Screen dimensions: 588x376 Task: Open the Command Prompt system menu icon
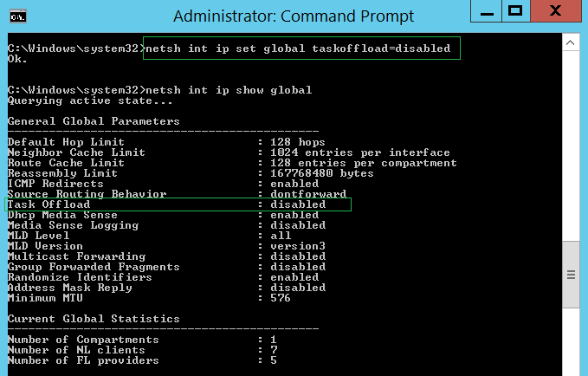click(16, 16)
